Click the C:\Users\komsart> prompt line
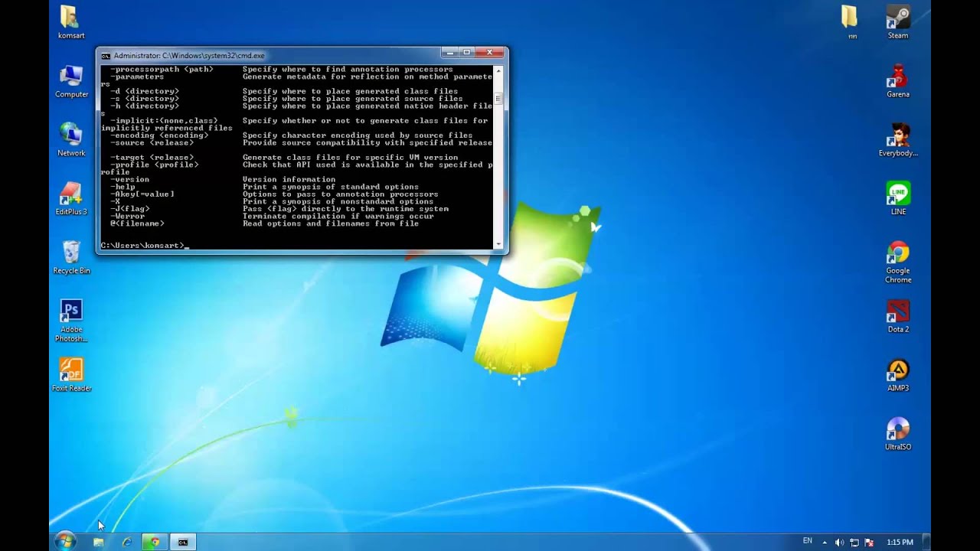Image resolution: width=980 pixels, height=551 pixels. pyautogui.click(x=144, y=246)
